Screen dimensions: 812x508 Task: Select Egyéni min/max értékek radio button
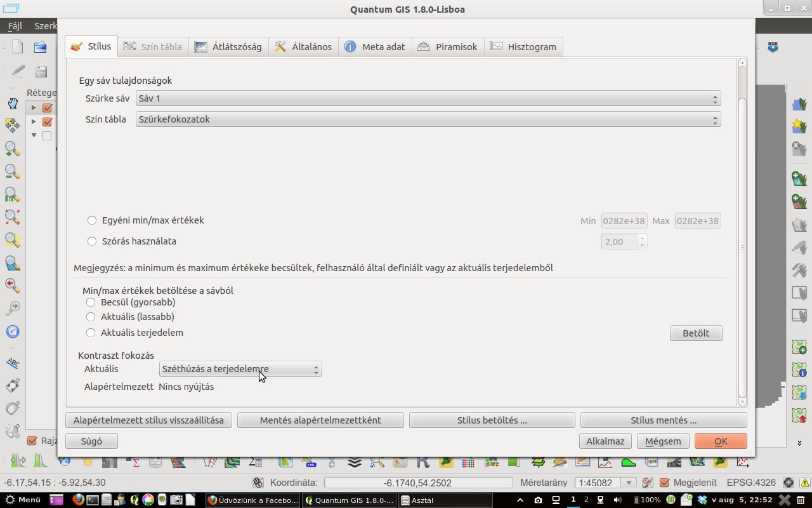(x=92, y=220)
